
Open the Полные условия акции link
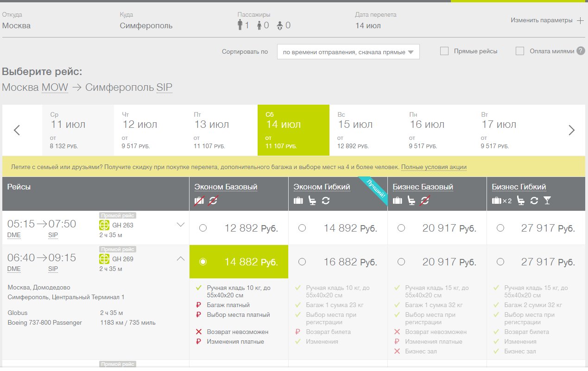(x=434, y=167)
